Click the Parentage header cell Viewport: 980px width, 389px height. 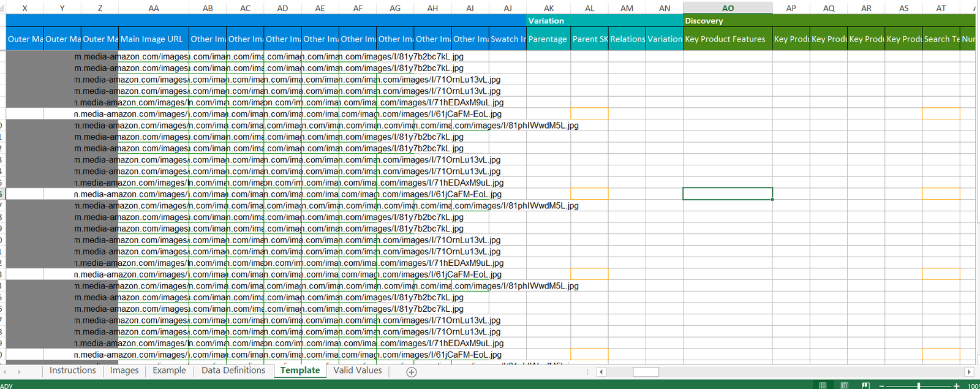[x=548, y=39]
